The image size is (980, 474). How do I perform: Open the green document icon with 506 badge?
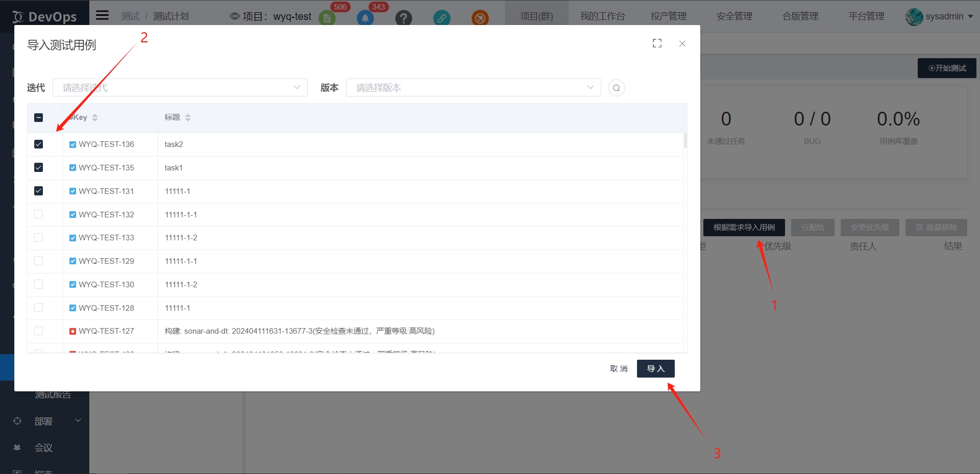tap(327, 18)
